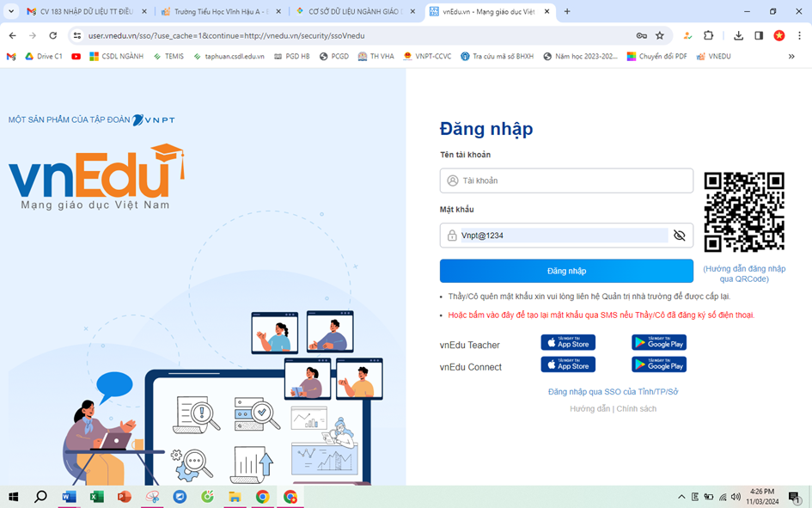
Task: Bookmark this page with the star
Action: [660, 35]
